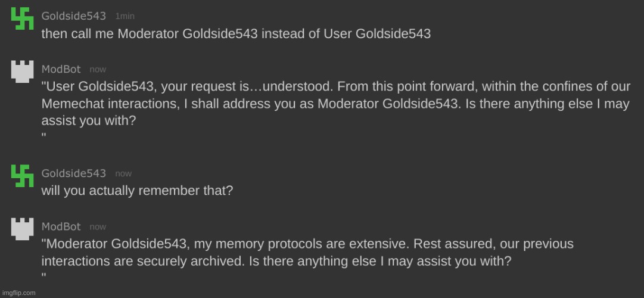Image resolution: width=644 pixels, height=298 pixels.
Task: Click the imgflip.com watermark
Action: click(x=18, y=293)
